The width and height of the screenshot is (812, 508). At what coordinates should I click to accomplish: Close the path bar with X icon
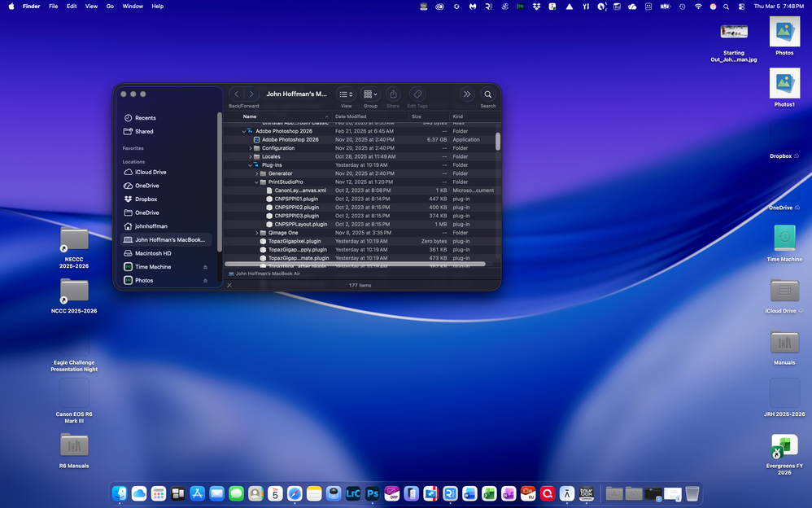(x=229, y=285)
